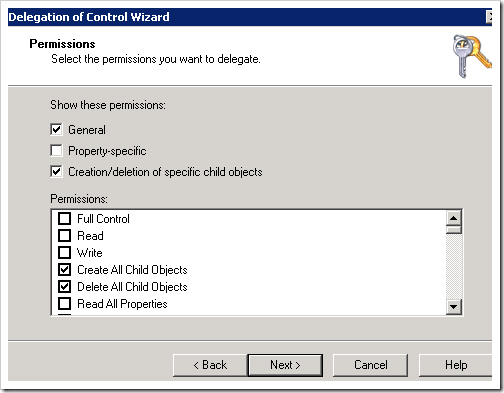Check the Full Control permission
Viewport: 504px width, 393px height.
click(x=64, y=219)
